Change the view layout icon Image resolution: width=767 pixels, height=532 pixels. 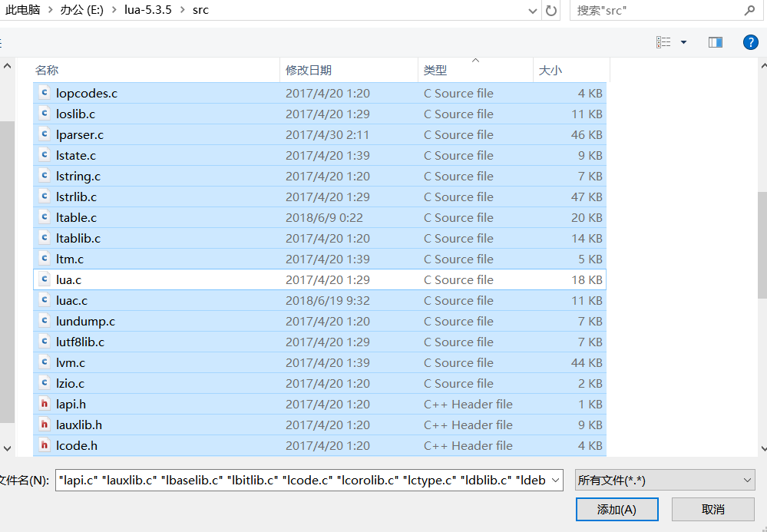[663, 42]
